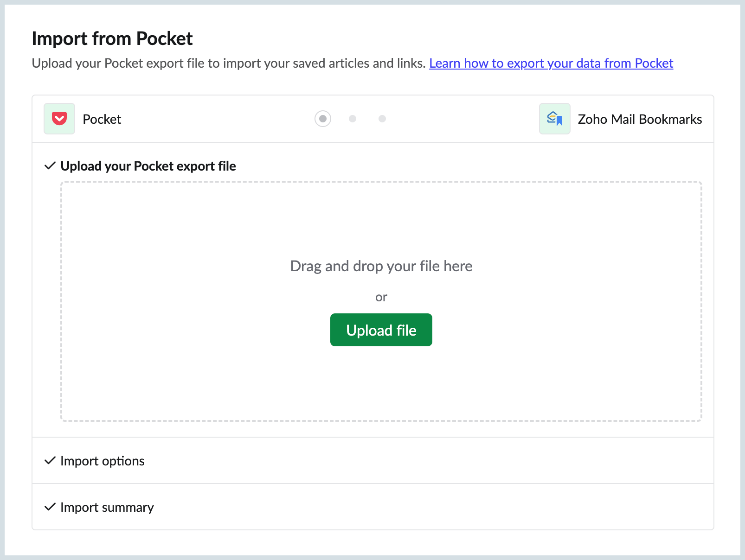Click the Pocket icon's rounded tile
The height and width of the screenshot is (560, 745).
tap(59, 119)
